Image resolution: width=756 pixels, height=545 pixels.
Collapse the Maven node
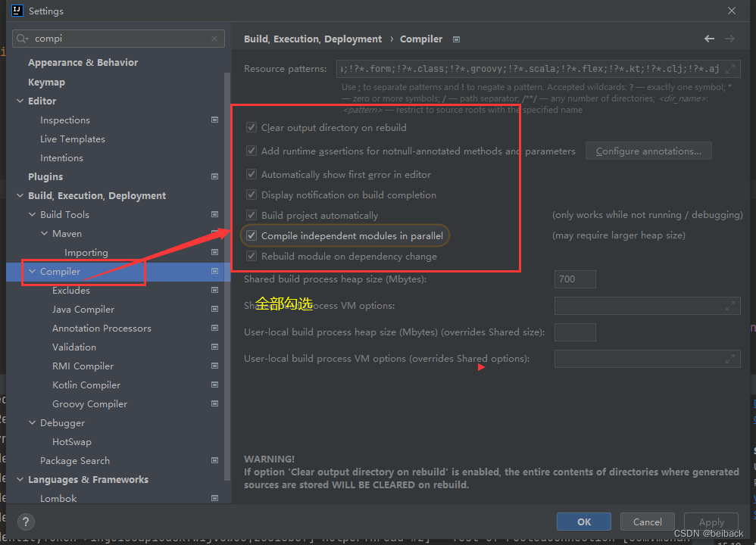[45, 233]
